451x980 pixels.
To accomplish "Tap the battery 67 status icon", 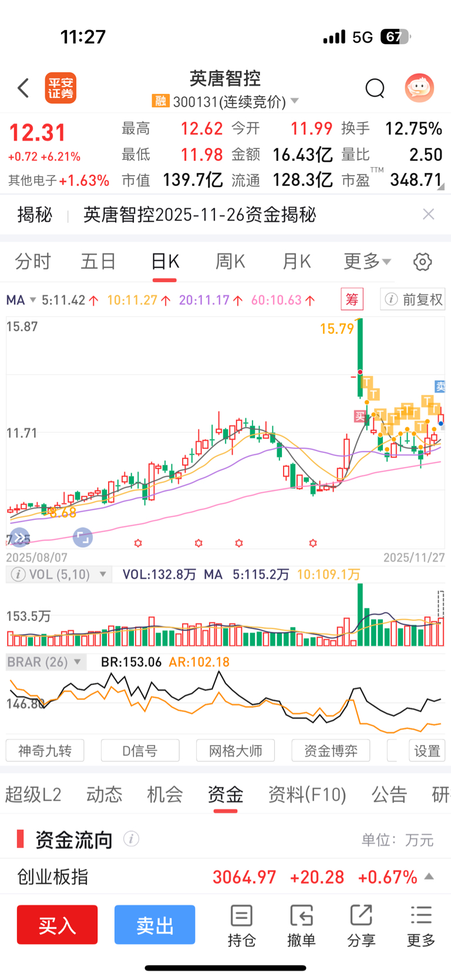I will [396, 37].
